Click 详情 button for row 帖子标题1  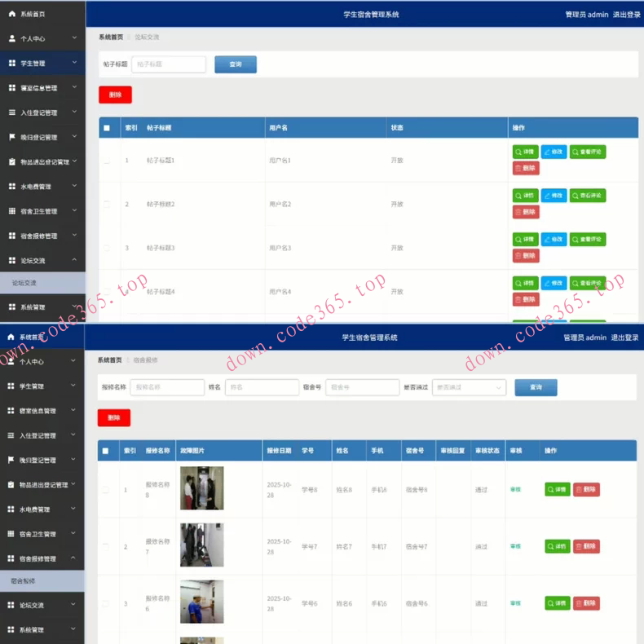click(x=525, y=152)
